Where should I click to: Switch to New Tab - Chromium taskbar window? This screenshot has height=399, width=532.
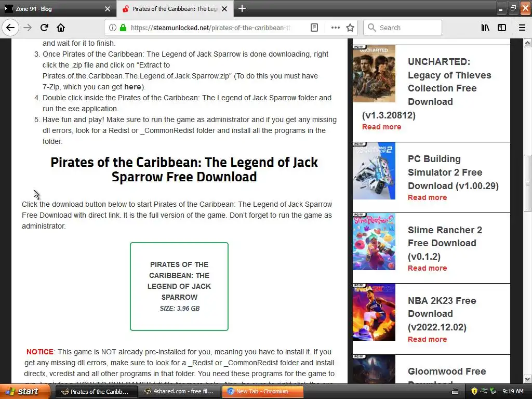click(x=262, y=391)
